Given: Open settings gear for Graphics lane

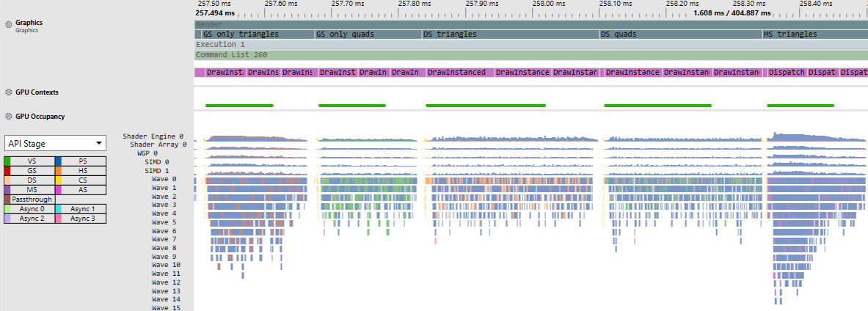Looking at the screenshot, I should 8,25.
